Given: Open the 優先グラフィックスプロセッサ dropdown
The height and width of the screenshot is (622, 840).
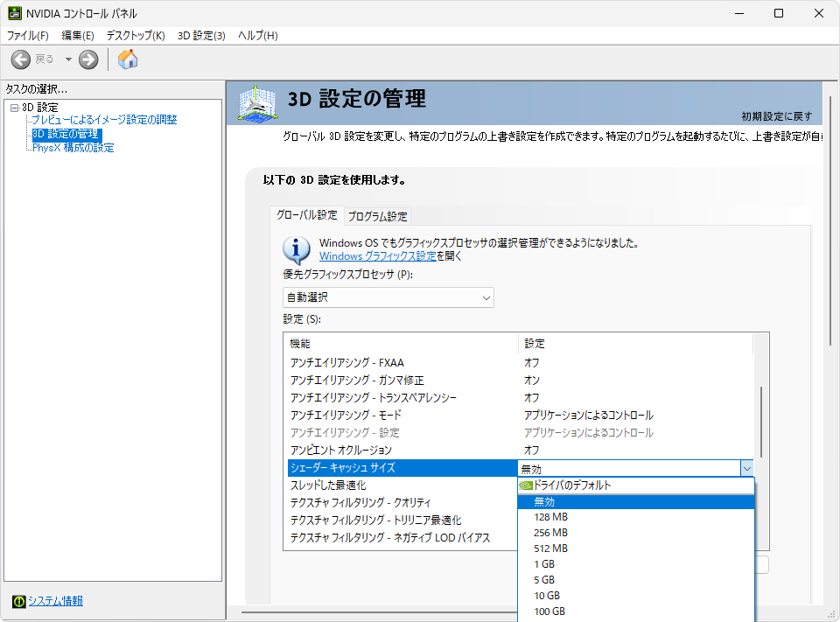Looking at the screenshot, I should [x=388, y=297].
